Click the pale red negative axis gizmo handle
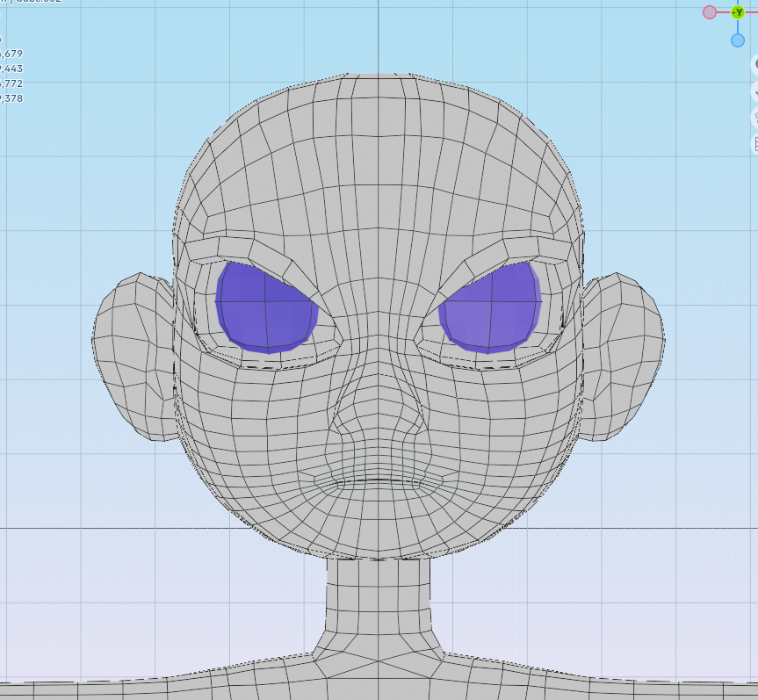The height and width of the screenshot is (700, 758). coord(710,12)
